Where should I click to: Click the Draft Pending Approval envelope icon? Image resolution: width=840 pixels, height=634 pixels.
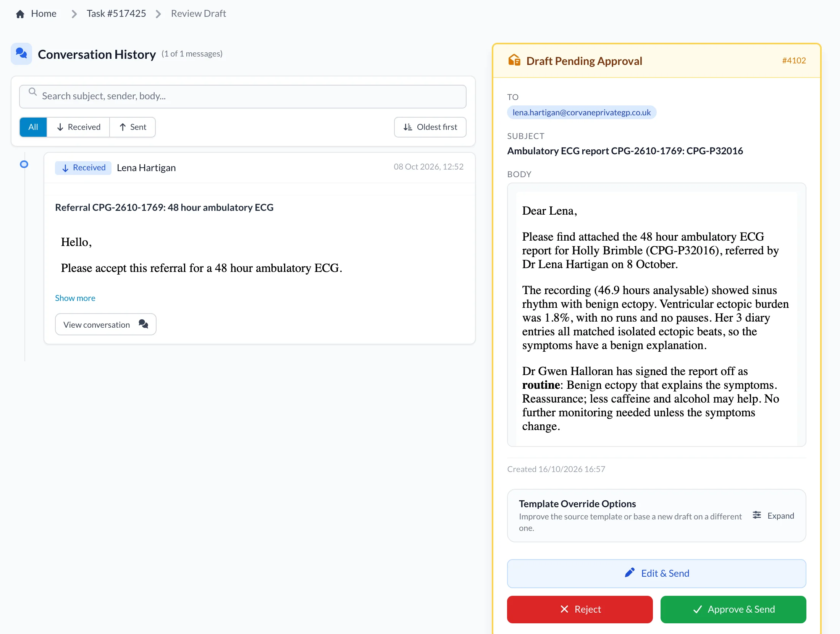514,60
